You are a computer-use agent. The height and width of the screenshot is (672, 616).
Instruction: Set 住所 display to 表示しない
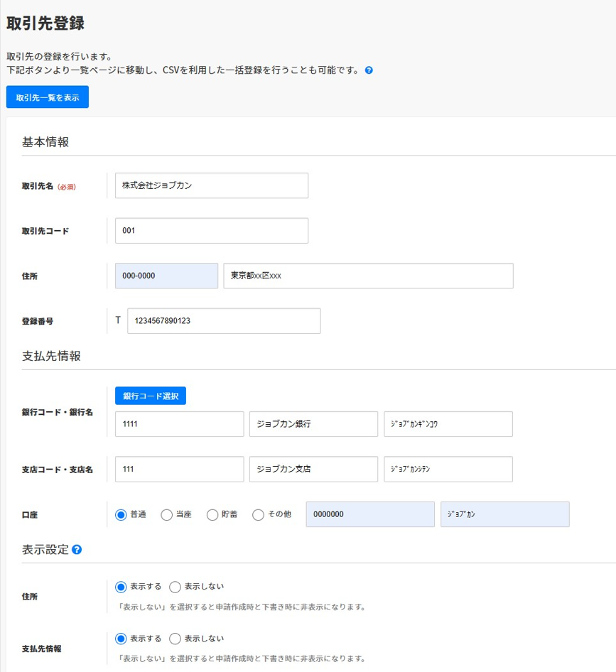coord(175,587)
